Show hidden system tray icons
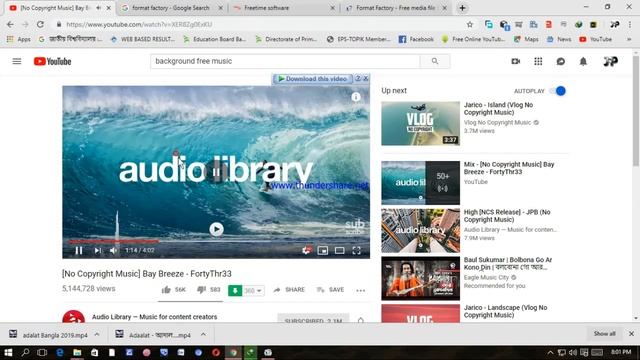640x360 pixels. click(x=550, y=352)
